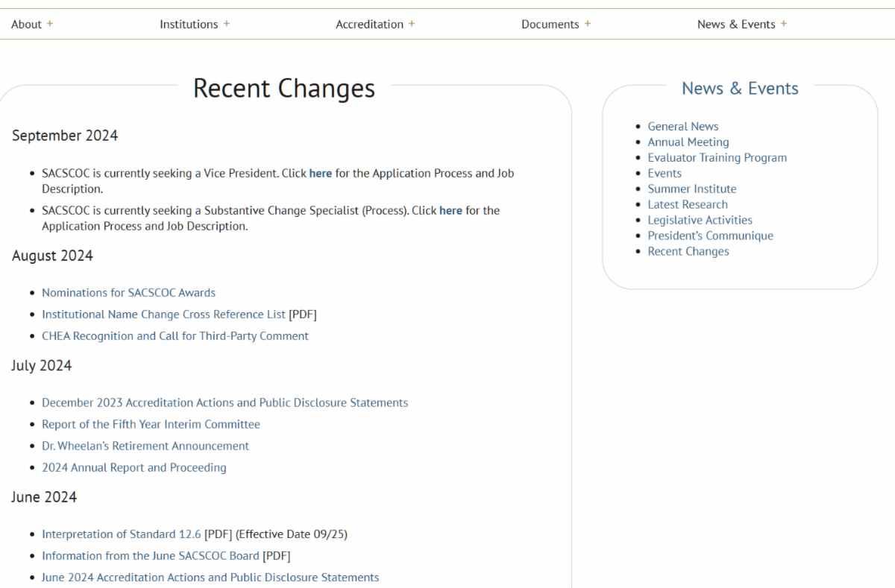Open Events link in sidebar list

[x=665, y=173]
